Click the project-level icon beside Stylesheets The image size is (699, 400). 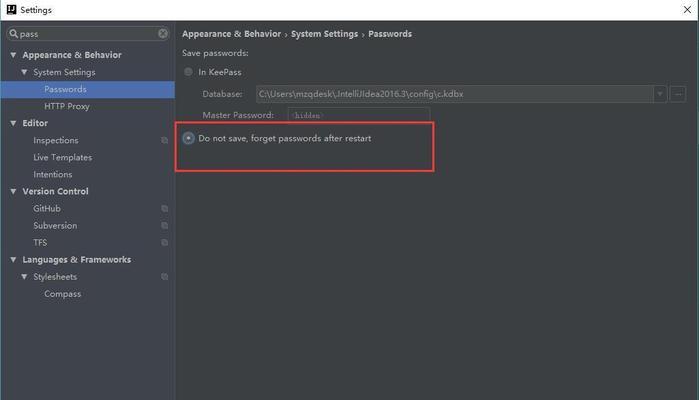click(164, 277)
